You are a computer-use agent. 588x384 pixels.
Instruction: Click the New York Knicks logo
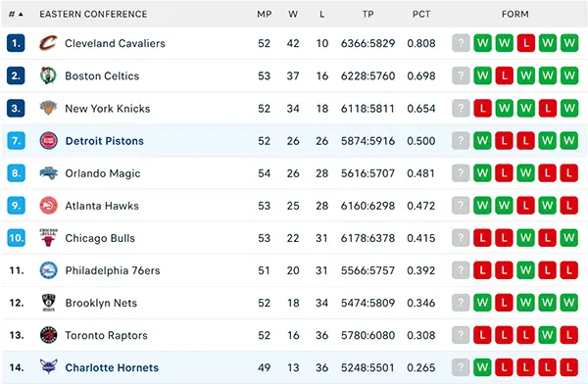coord(48,108)
